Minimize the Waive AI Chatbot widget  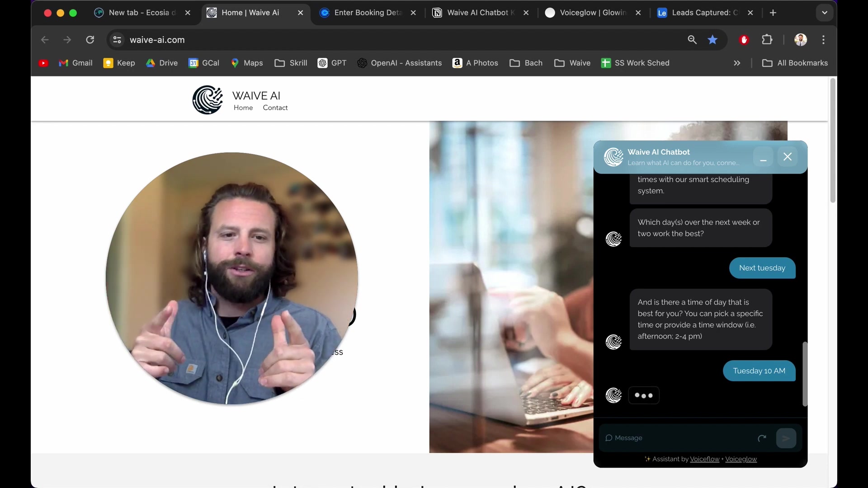pos(763,157)
